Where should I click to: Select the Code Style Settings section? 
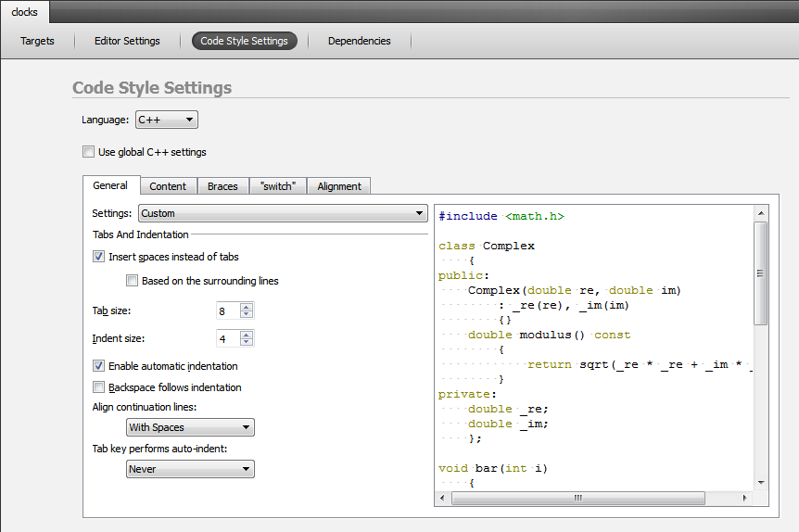coord(244,41)
